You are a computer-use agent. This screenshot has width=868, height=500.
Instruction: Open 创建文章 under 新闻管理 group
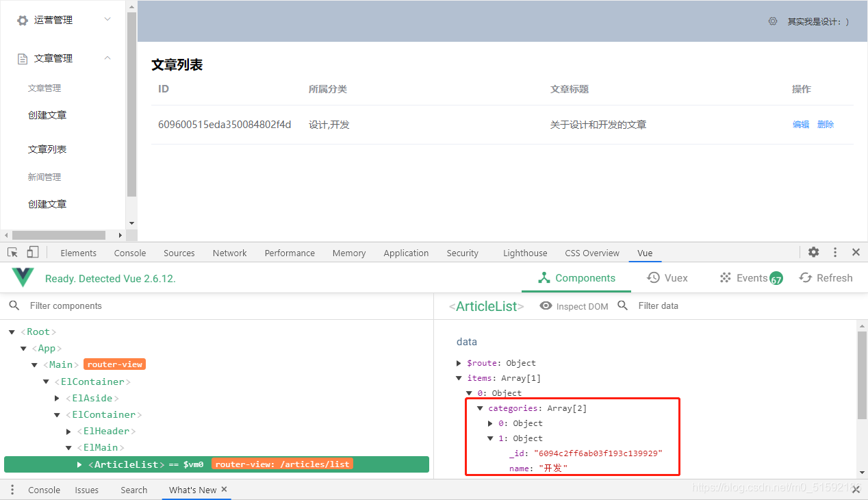47,204
